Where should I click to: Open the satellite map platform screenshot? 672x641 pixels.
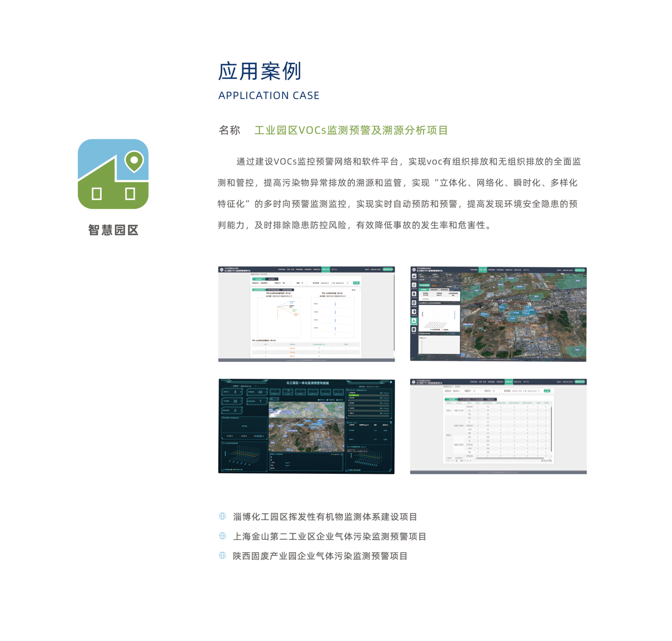(498, 314)
